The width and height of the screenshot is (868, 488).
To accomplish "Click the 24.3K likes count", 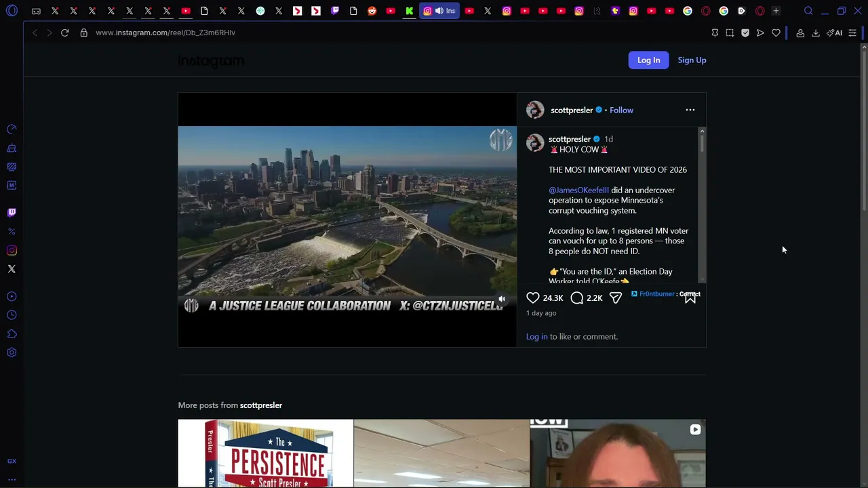I will 553,298.
